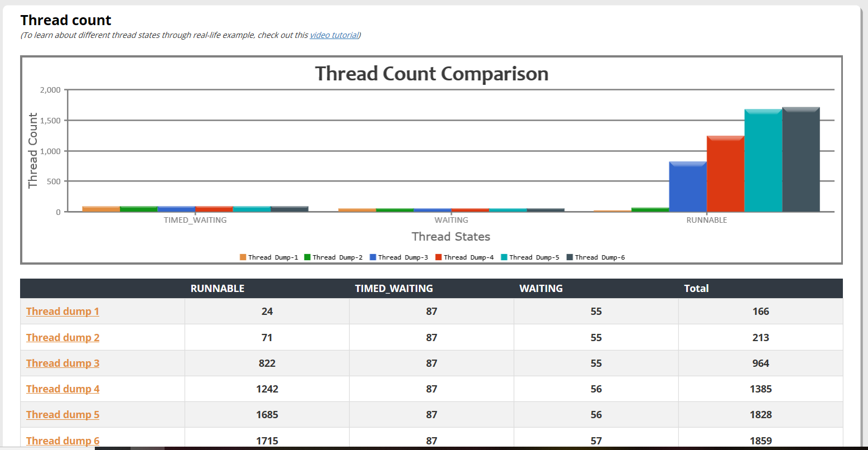
Task: Open the video tutorial link
Action: pos(333,35)
